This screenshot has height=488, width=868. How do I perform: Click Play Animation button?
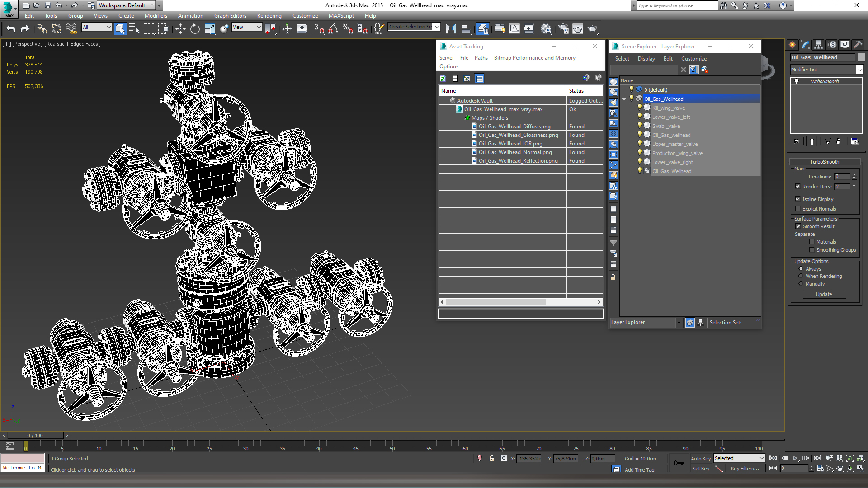(x=795, y=458)
